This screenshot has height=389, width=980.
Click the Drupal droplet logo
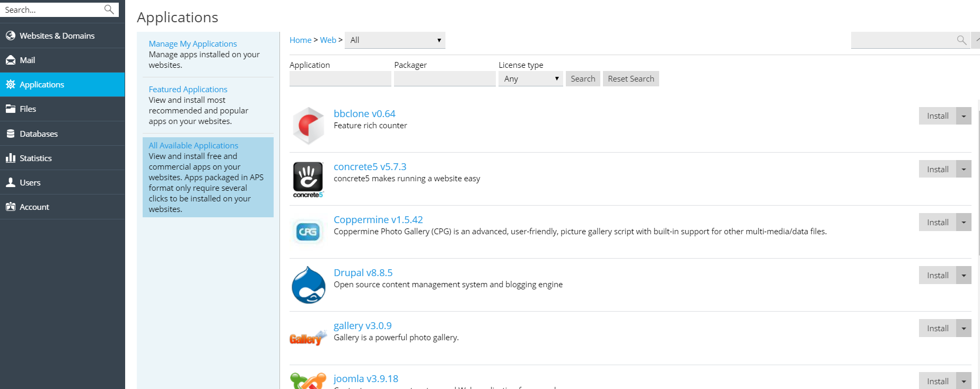[x=308, y=285]
